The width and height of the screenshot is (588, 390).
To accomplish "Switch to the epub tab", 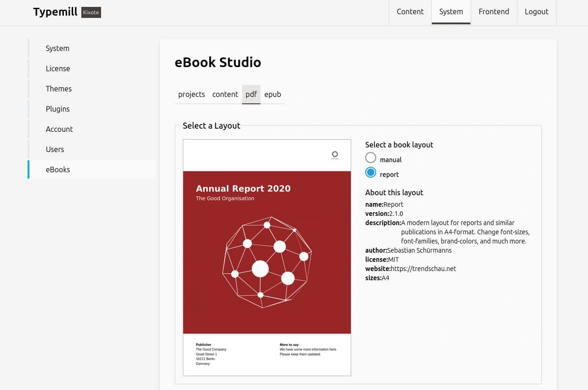I will click(272, 94).
